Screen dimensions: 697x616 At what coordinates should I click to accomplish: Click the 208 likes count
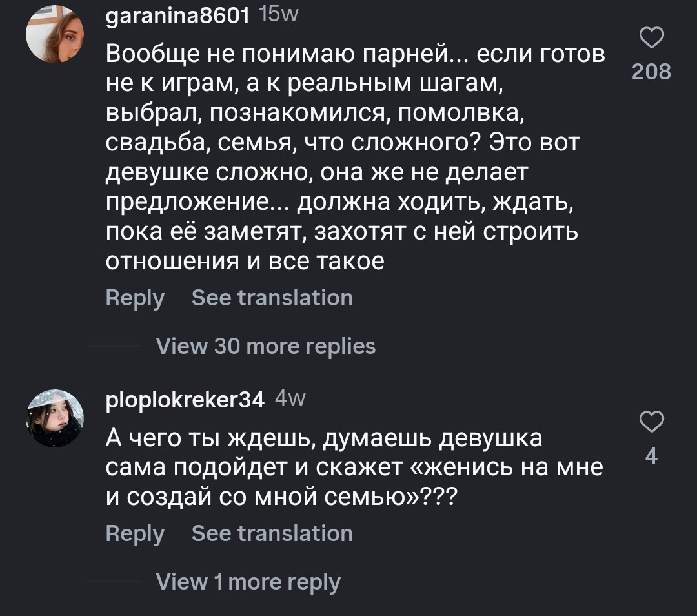[651, 71]
